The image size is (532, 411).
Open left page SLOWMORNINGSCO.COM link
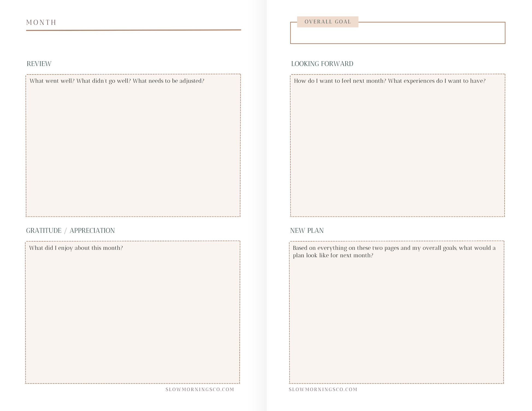[200, 389]
